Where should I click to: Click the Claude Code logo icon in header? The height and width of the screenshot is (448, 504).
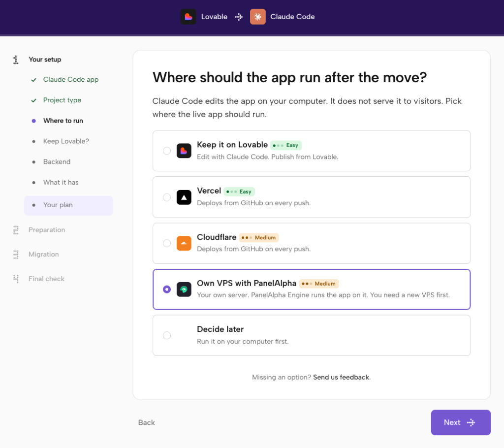pyautogui.click(x=258, y=17)
